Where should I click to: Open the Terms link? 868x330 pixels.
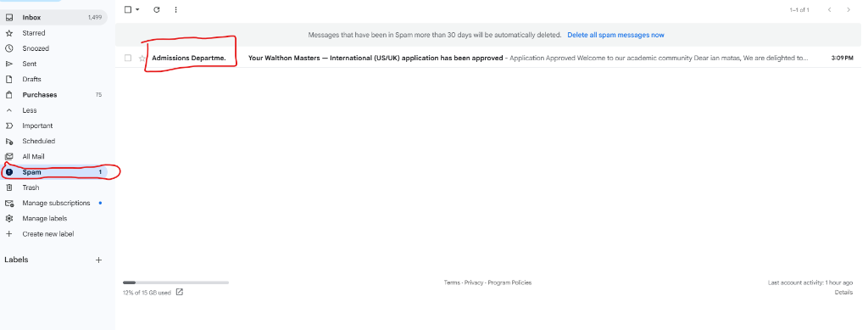pos(452,282)
